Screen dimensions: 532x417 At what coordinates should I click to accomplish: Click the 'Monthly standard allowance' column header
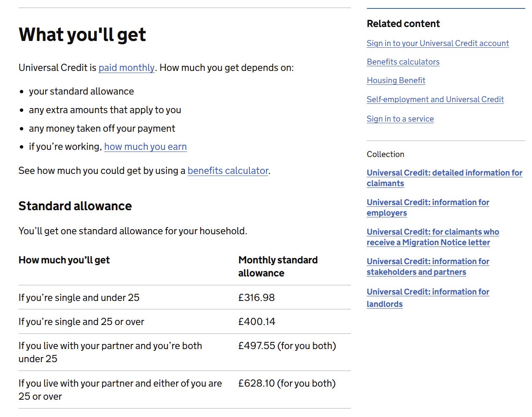coord(277,266)
